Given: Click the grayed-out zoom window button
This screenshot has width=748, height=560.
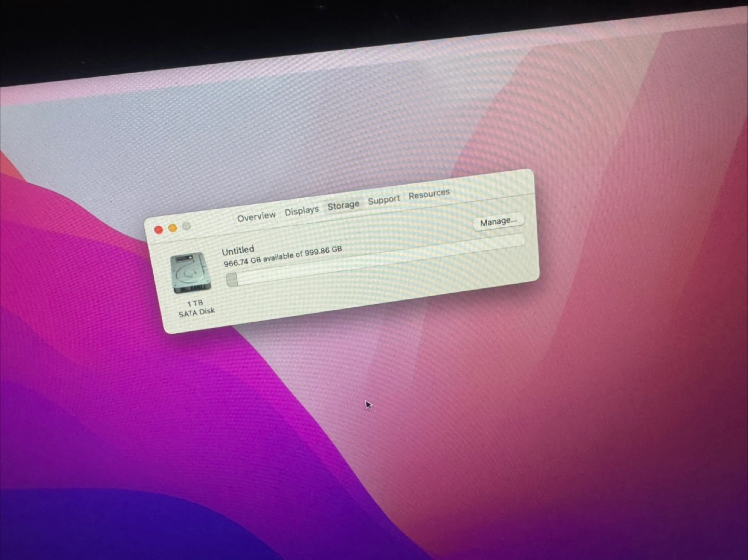Looking at the screenshot, I should tap(186, 226).
